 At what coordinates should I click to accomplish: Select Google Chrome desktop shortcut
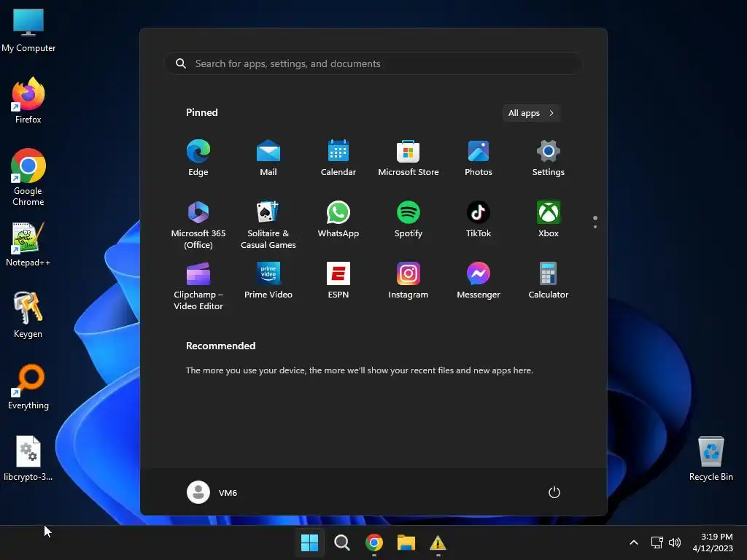click(28, 177)
